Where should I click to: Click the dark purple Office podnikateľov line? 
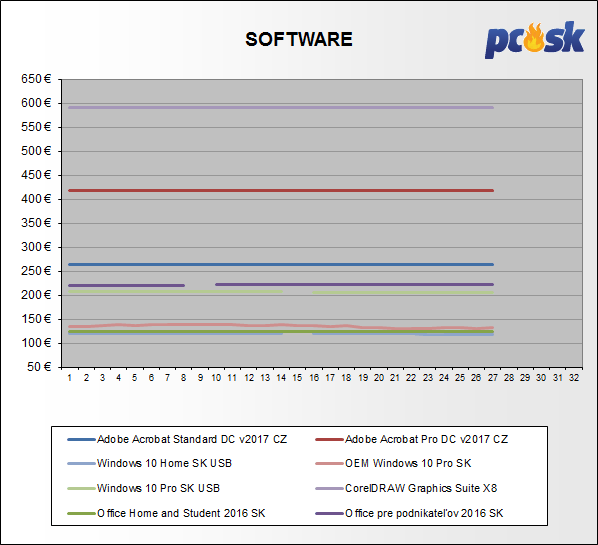pos(354,285)
